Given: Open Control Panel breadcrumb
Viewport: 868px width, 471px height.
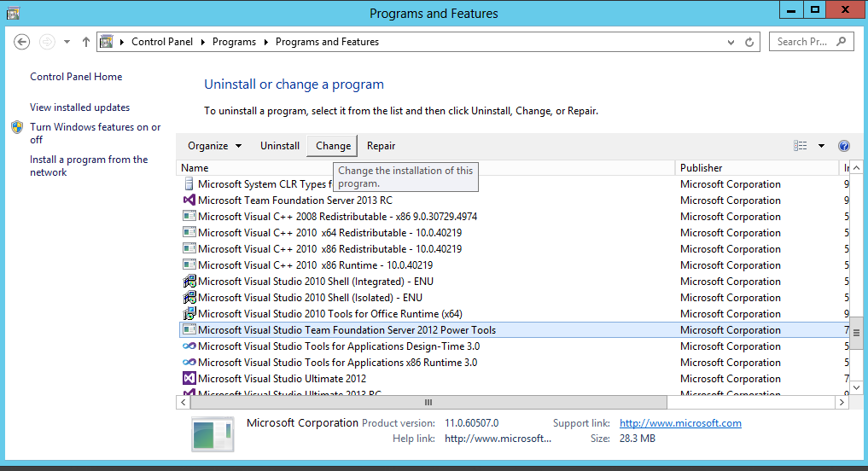Looking at the screenshot, I should click(162, 42).
